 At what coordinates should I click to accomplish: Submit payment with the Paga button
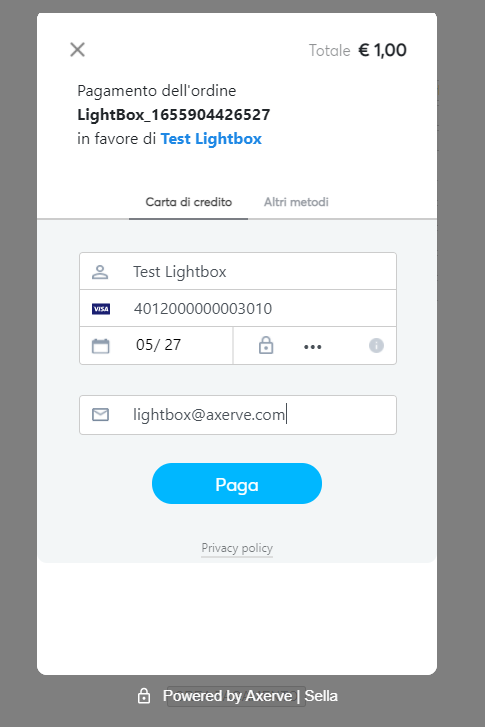[237, 484]
